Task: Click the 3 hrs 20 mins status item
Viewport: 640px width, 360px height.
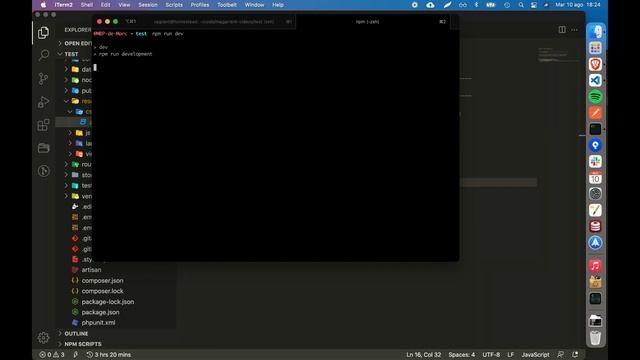Action: click(108, 355)
